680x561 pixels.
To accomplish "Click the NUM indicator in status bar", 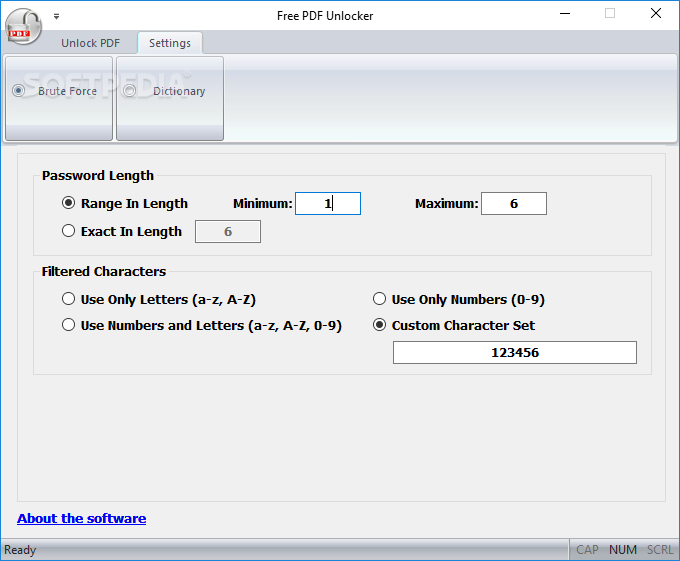I will [x=623, y=550].
